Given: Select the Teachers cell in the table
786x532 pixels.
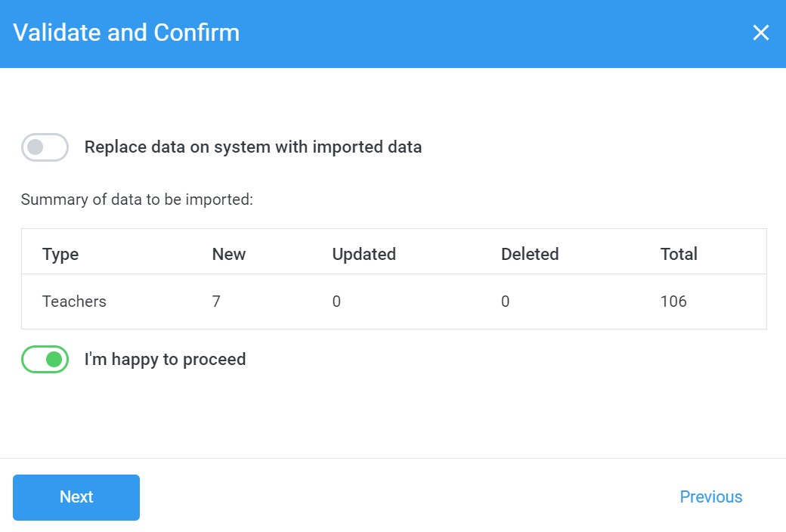Looking at the screenshot, I should [74, 302].
